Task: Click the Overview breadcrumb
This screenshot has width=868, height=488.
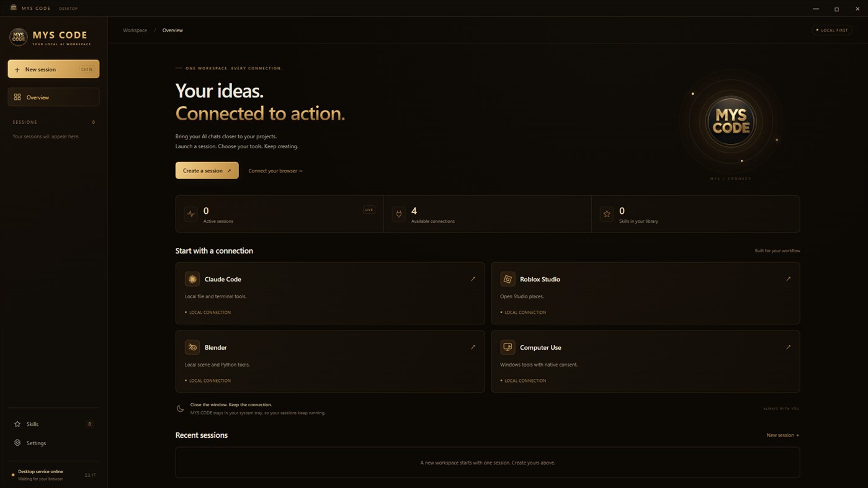Action: (172, 30)
